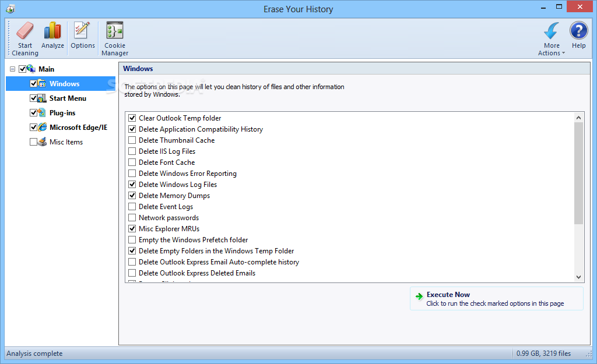Check Delete Windows Error Reporting
597x364 pixels.
click(132, 173)
